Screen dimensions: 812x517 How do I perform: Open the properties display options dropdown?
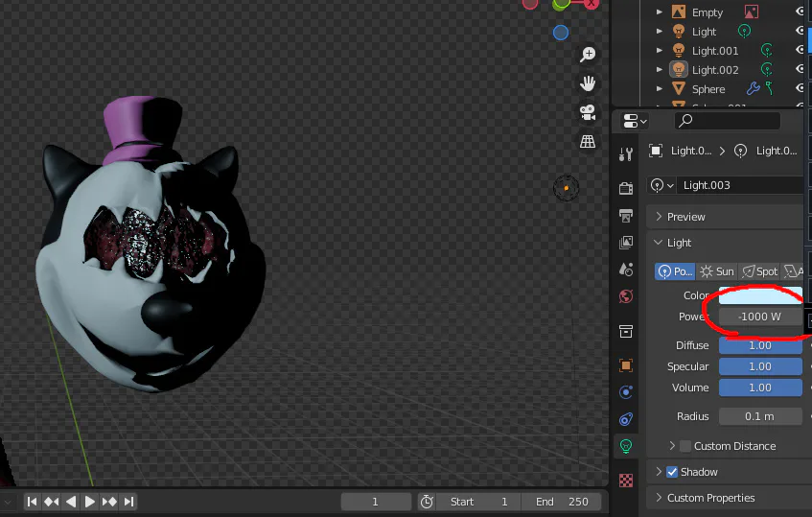pos(635,121)
